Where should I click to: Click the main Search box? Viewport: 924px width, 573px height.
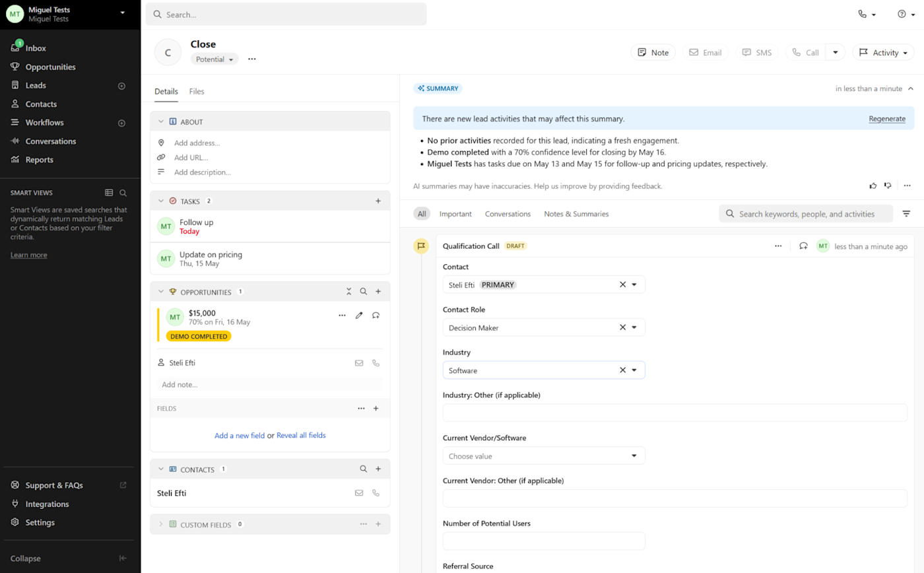286,14
